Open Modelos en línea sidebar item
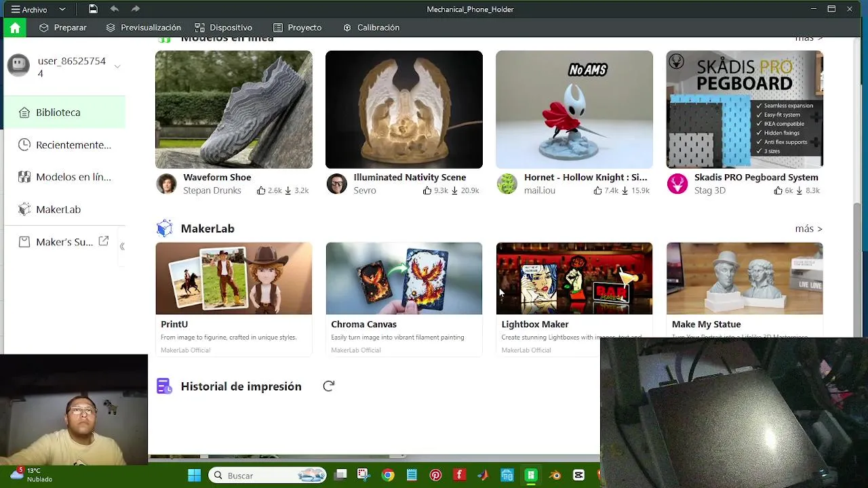 coord(64,177)
